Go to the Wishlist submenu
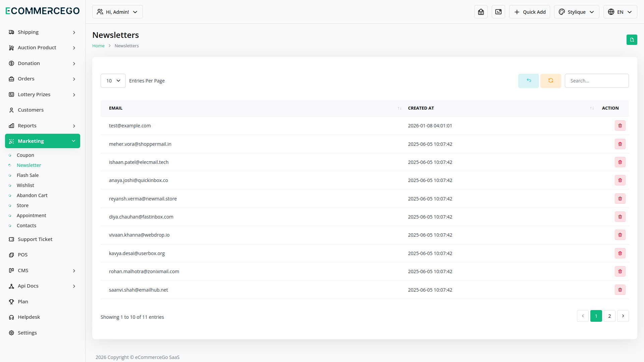The height and width of the screenshot is (362, 644). 25,185
